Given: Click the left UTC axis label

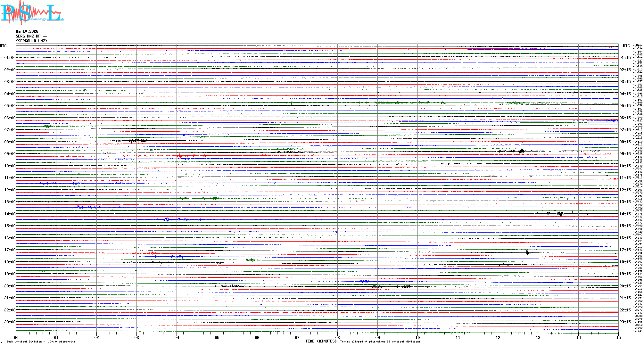Looking at the screenshot, I should (3, 46).
